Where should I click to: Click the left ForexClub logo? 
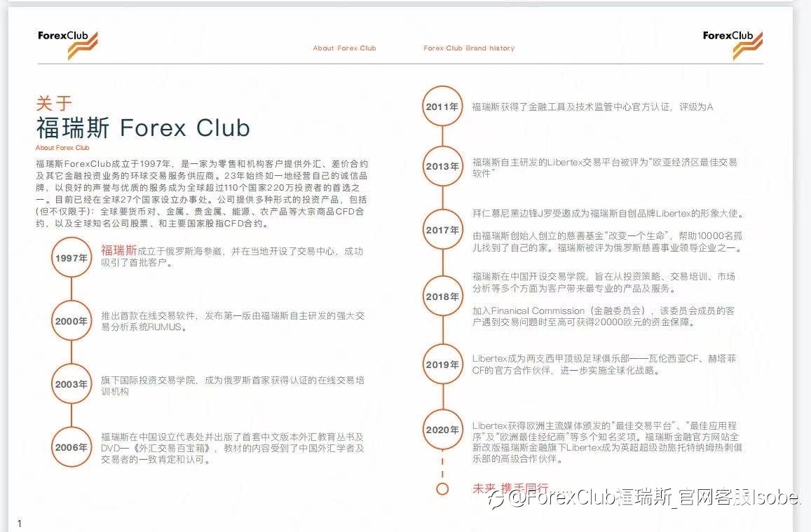click(68, 44)
